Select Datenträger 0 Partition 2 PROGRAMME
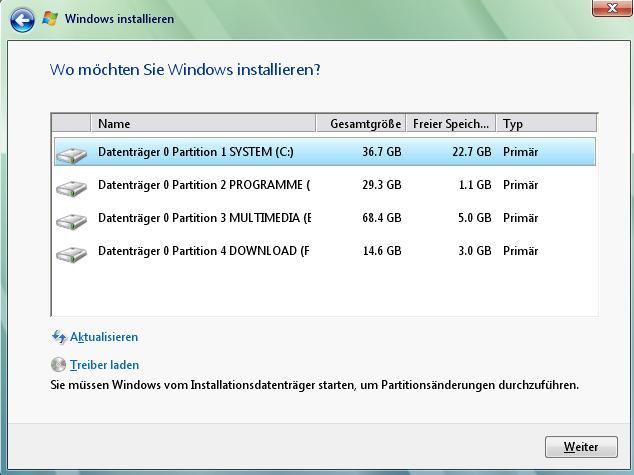This screenshot has width=634, height=475. pos(325,185)
